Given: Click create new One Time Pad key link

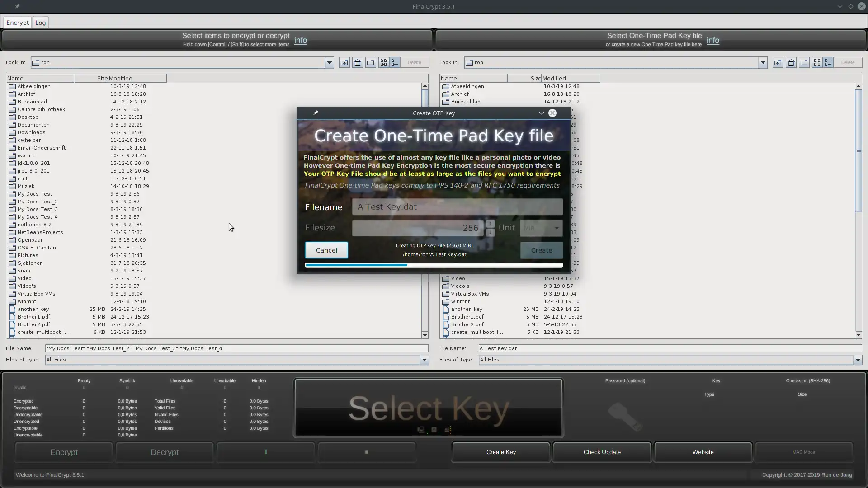Looking at the screenshot, I should (x=653, y=45).
